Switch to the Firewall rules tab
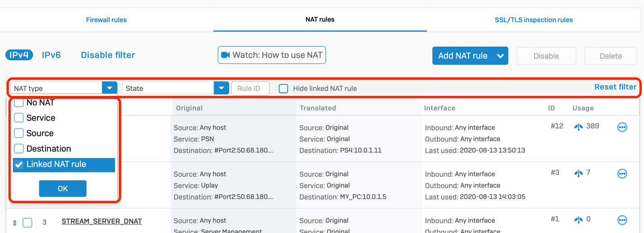The height and width of the screenshot is (233, 644). pos(106,20)
